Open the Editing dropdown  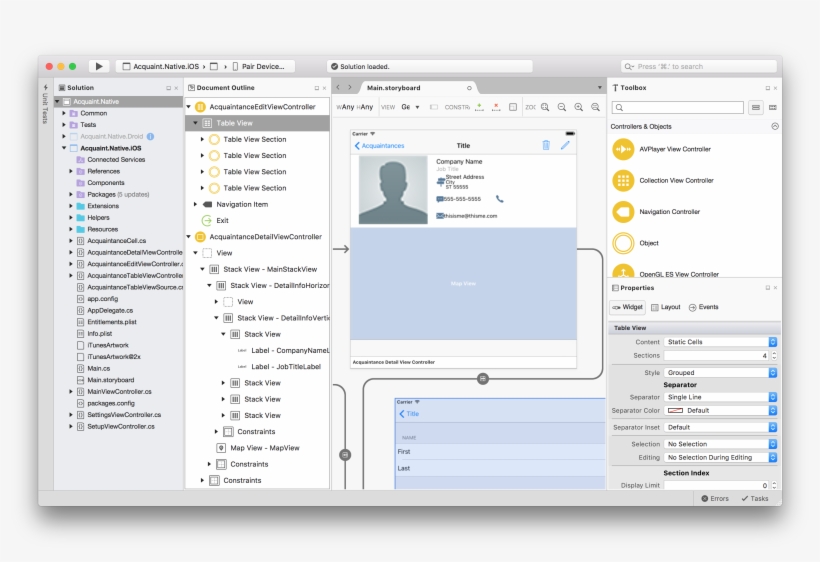720,457
